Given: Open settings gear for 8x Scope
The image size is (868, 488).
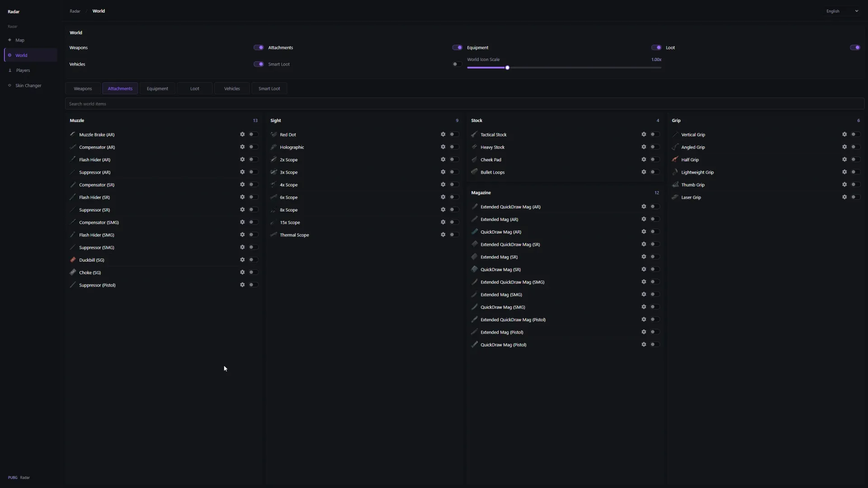Looking at the screenshot, I should pos(443,210).
